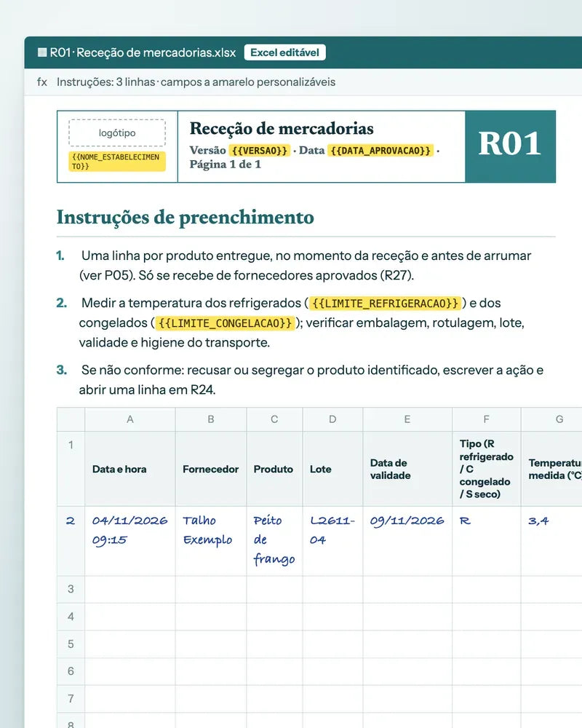Click the 'Lote' header cell
Viewport: 582px width, 728px height.
pyautogui.click(x=332, y=468)
